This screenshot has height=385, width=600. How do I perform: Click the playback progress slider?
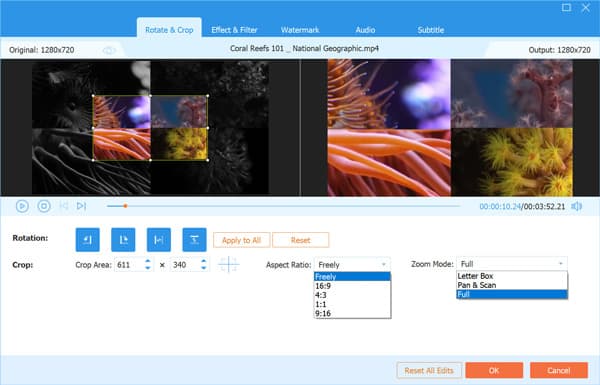tap(283, 206)
